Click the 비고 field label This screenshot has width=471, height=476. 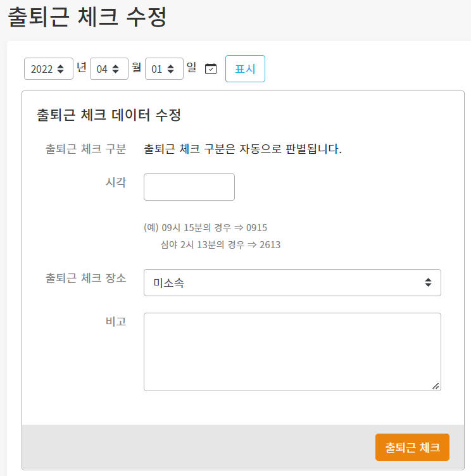(x=116, y=322)
